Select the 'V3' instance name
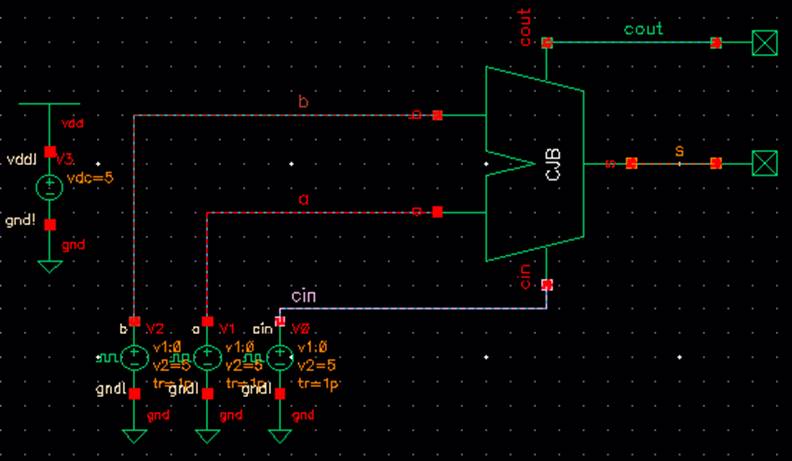Screen dimensions: 792x461 65,160
